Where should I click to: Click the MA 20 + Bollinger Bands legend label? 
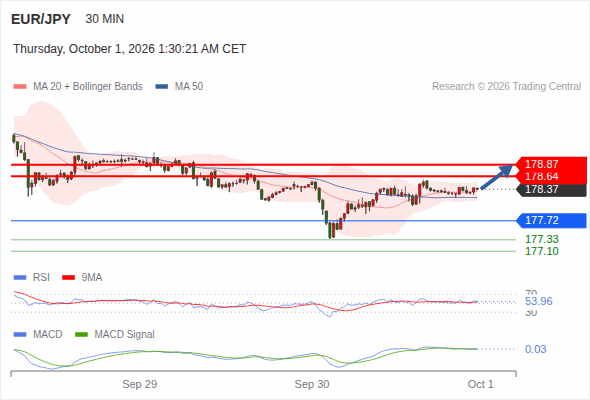[x=88, y=87]
